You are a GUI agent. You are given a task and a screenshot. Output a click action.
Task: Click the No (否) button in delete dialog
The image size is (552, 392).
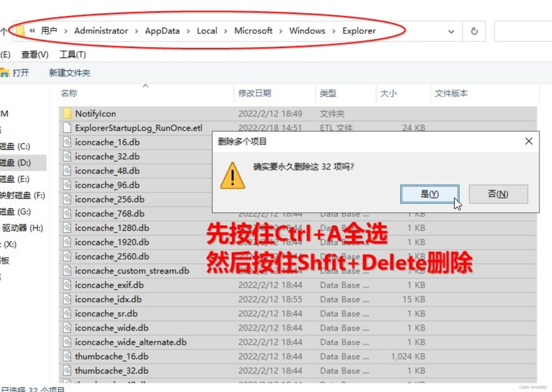pyautogui.click(x=498, y=194)
